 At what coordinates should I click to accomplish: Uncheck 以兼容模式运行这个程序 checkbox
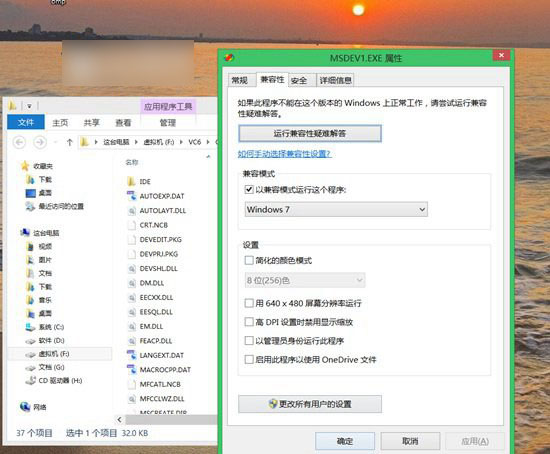(x=249, y=190)
